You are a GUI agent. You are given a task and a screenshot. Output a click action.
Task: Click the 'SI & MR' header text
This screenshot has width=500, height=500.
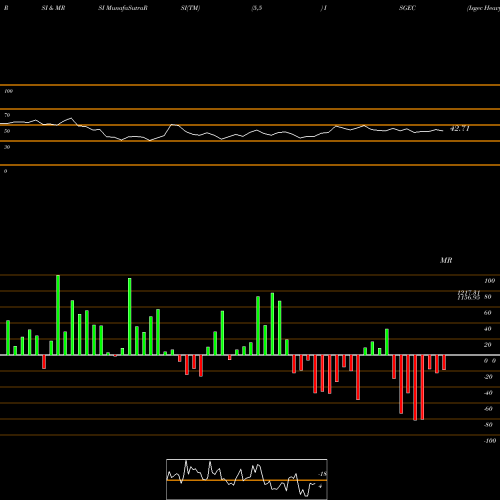(53, 8)
